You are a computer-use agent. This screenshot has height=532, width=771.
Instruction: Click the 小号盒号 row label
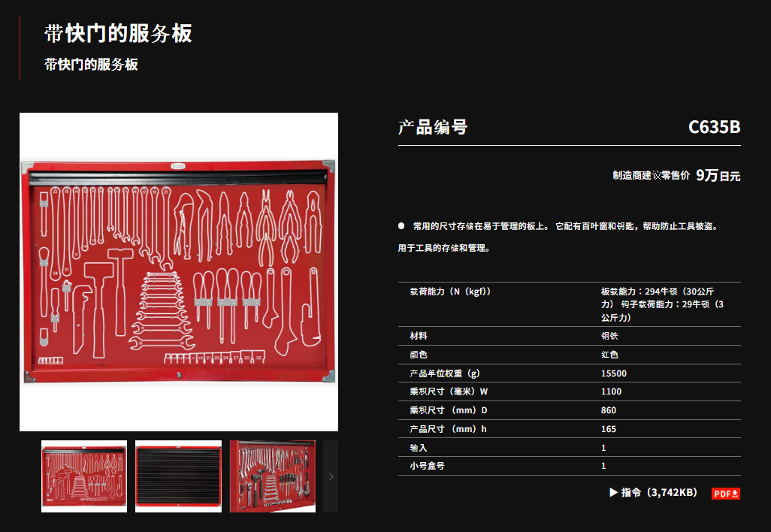428,466
